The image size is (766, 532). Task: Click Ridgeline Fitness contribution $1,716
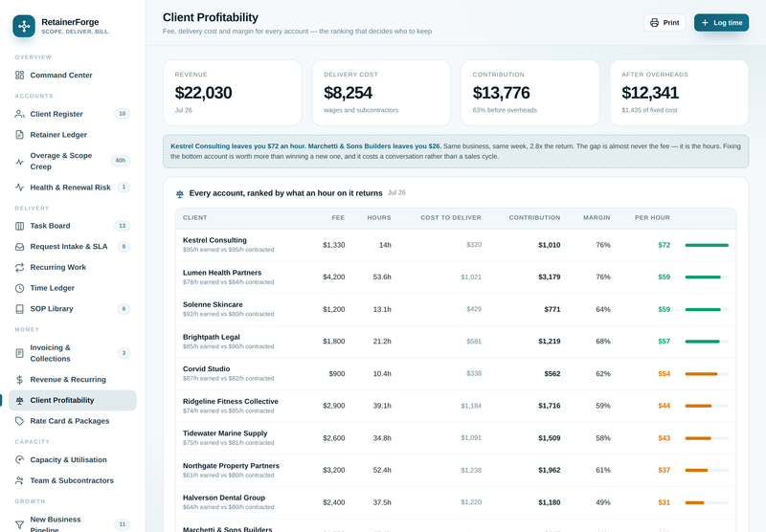549,406
